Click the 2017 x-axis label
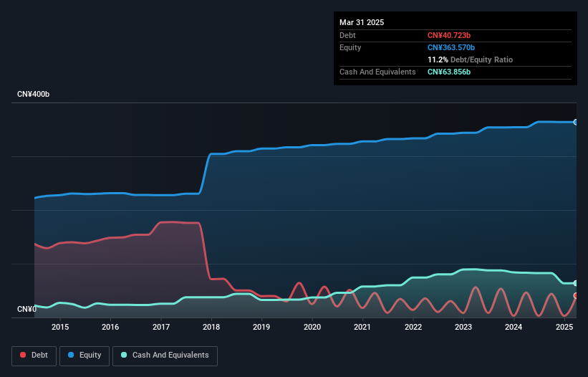The image size is (588, 377). coord(161,327)
